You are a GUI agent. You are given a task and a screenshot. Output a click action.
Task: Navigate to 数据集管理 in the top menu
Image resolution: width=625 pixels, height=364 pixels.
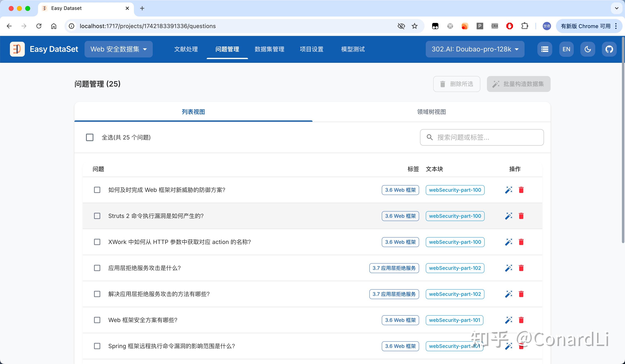pos(269,49)
